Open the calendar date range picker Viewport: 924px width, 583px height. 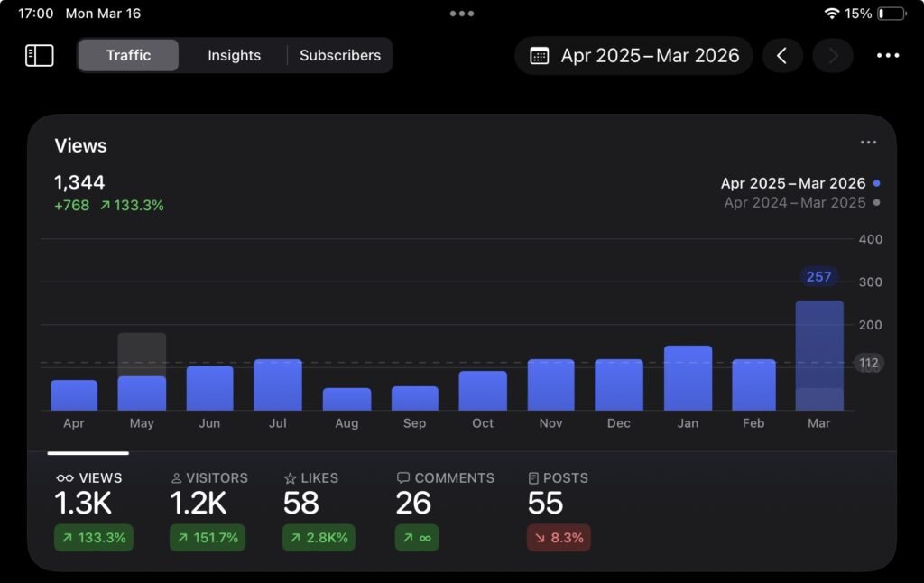point(633,56)
